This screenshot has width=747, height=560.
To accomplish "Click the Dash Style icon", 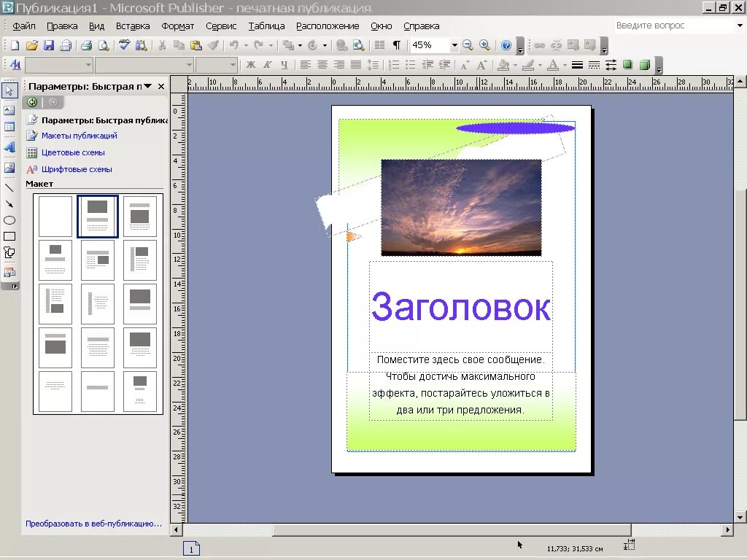I will [594, 65].
